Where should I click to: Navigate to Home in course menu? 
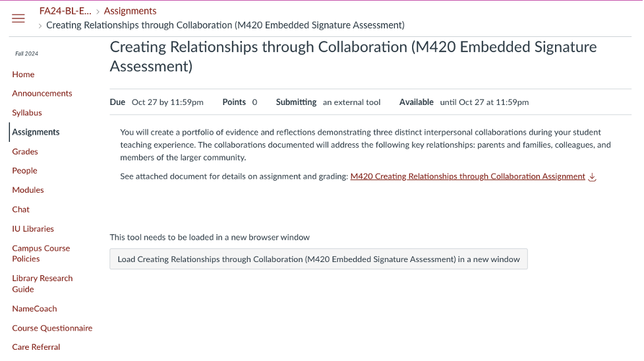coord(23,75)
